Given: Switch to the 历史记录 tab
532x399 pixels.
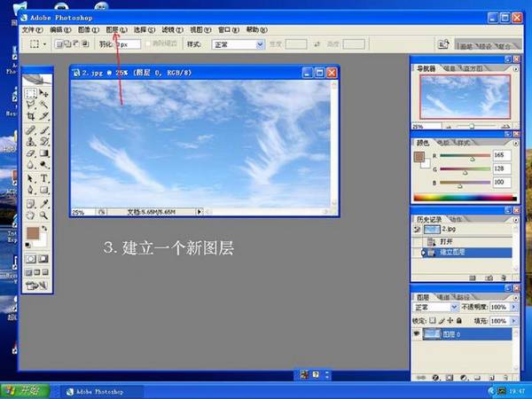Looking at the screenshot, I should point(429,220).
